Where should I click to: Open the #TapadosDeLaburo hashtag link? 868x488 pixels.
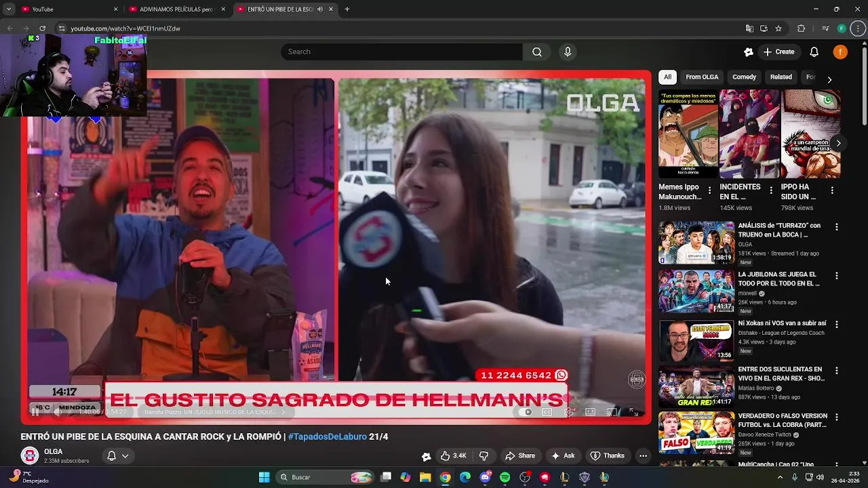328,436
